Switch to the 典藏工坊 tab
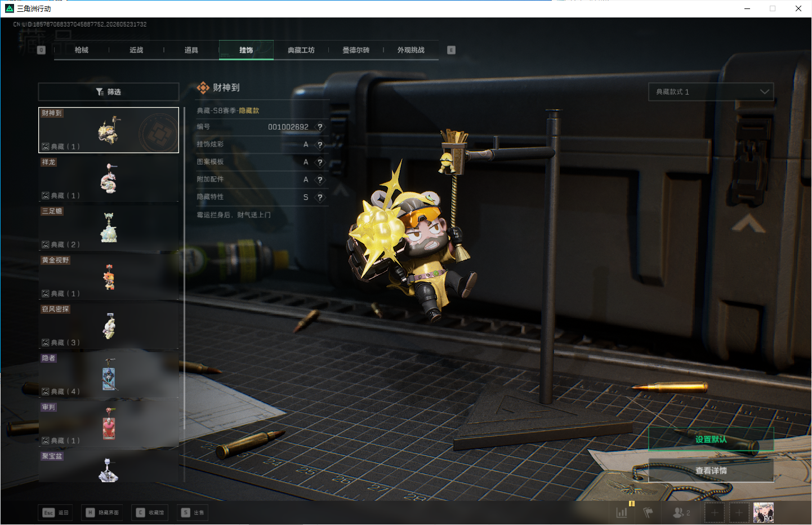Screen dimensions: 812x525 point(301,50)
